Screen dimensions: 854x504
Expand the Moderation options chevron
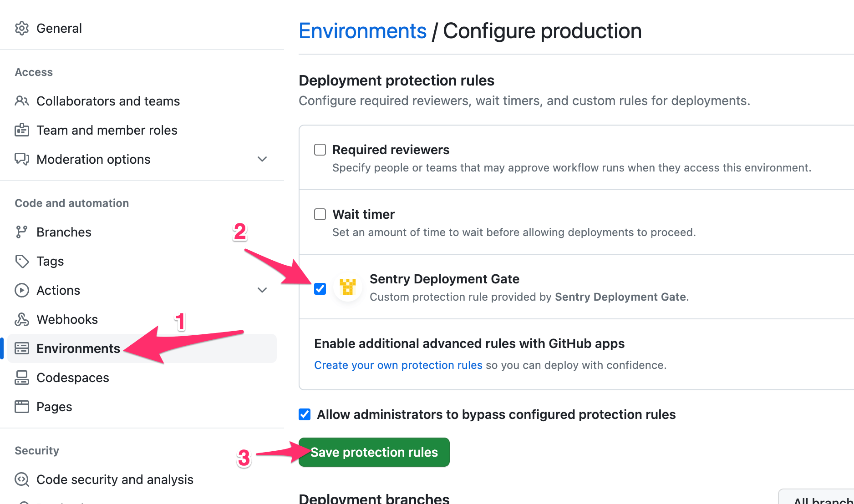(x=262, y=159)
